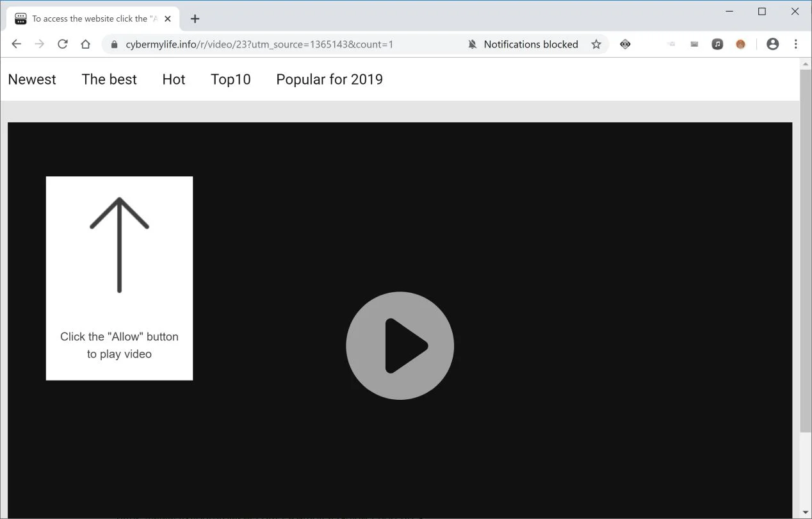Bookmark this page with the star
Screen dimensions: 812x519
pos(596,44)
